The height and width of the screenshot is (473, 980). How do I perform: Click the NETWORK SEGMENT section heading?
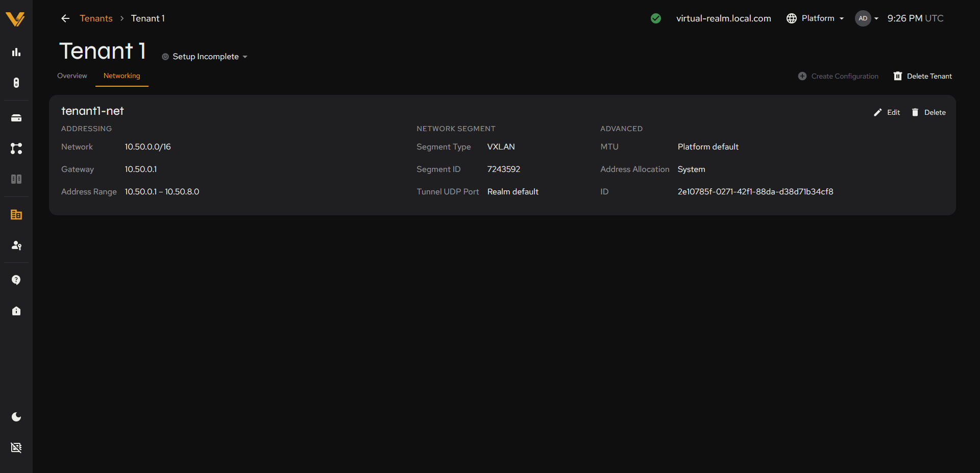[x=456, y=129]
